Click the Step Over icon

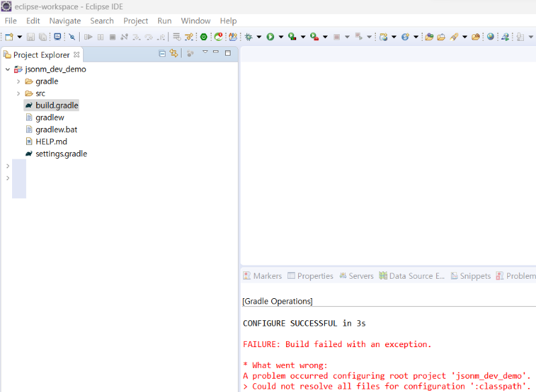coord(149,37)
